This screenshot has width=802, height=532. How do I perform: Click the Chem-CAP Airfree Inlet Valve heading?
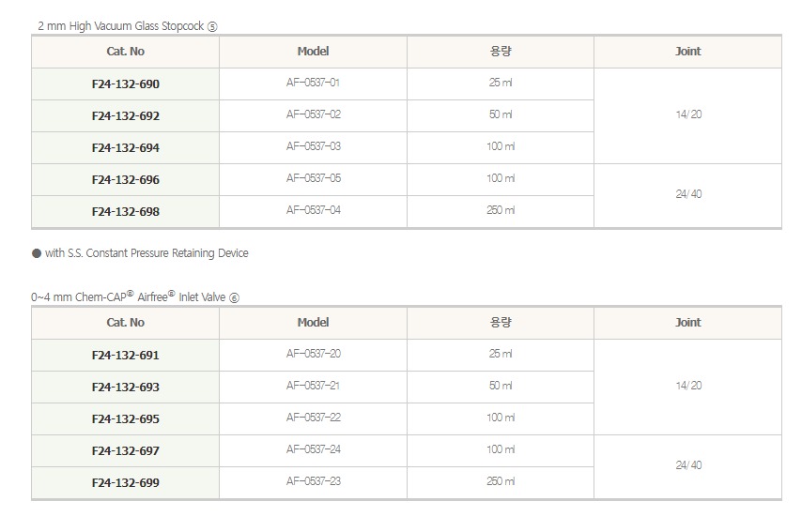(134, 296)
